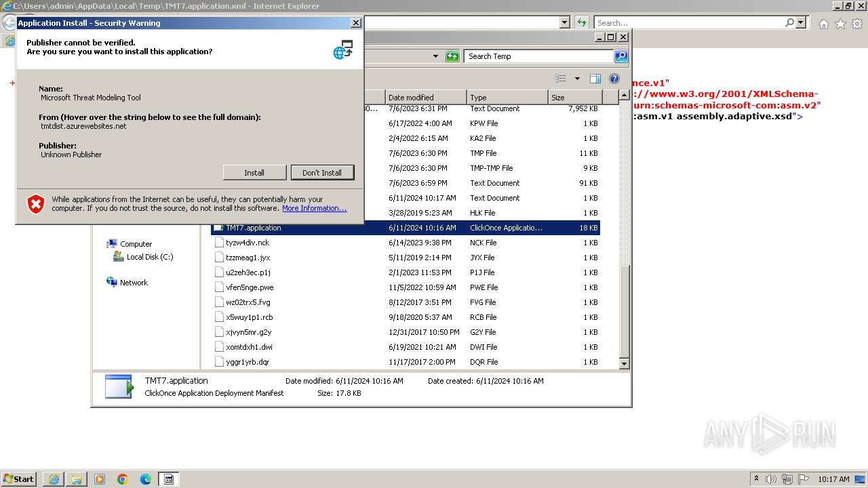The width and height of the screenshot is (868, 488).
Task: Open Internet Explorer from the taskbar
Action: (54, 479)
